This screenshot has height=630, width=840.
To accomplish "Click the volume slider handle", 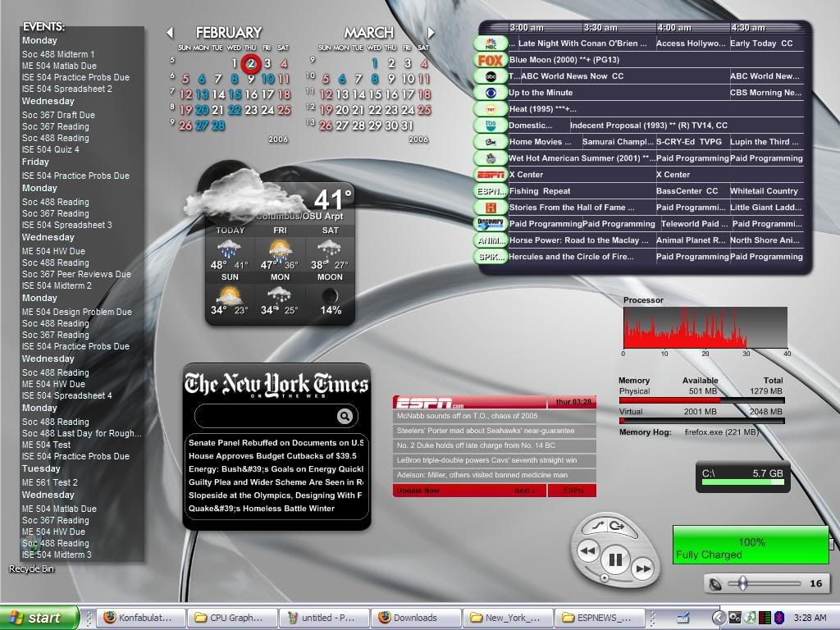I will coord(742,583).
